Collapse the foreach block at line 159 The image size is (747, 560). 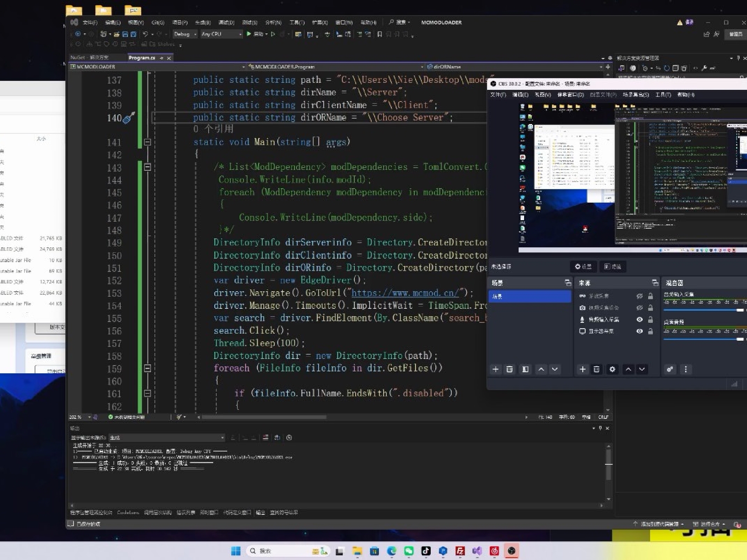click(x=147, y=368)
